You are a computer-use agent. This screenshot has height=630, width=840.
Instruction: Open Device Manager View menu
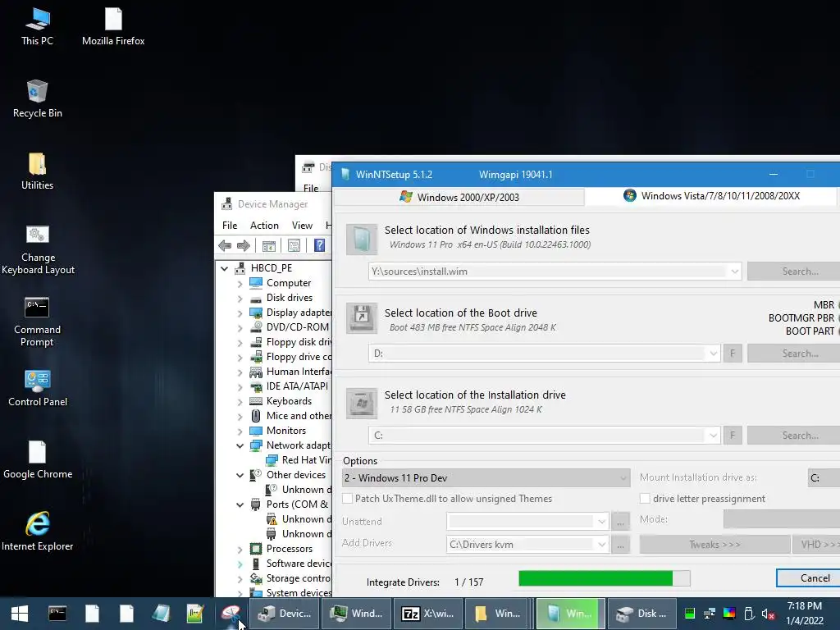(302, 226)
